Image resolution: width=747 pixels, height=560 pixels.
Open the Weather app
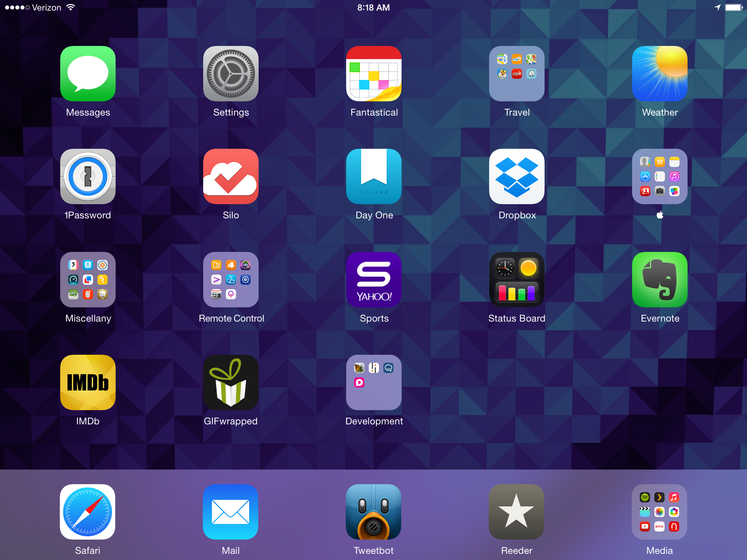coord(660,74)
